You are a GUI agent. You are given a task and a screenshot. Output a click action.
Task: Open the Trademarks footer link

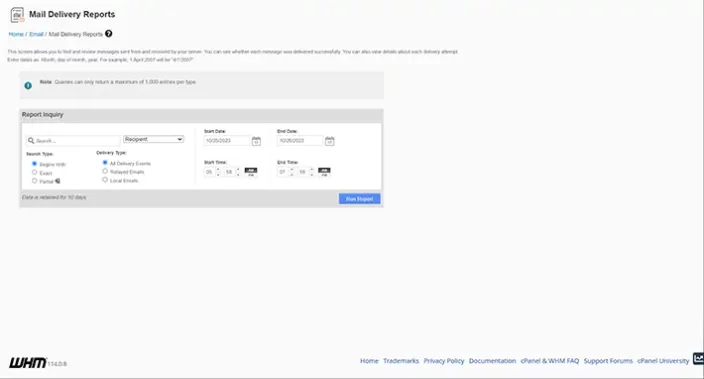tap(401, 361)
